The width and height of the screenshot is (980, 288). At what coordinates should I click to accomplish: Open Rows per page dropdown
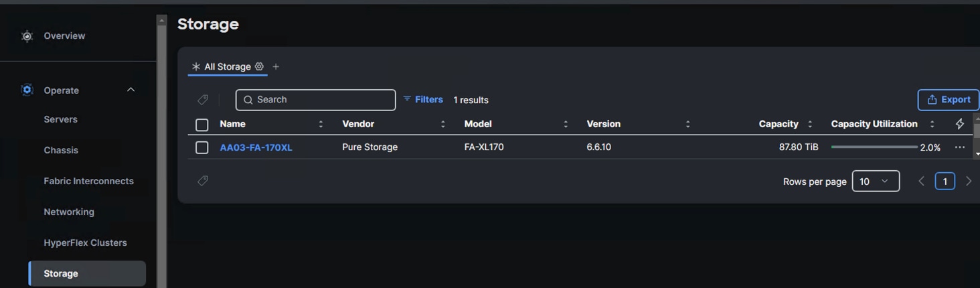tap(875, 182)
